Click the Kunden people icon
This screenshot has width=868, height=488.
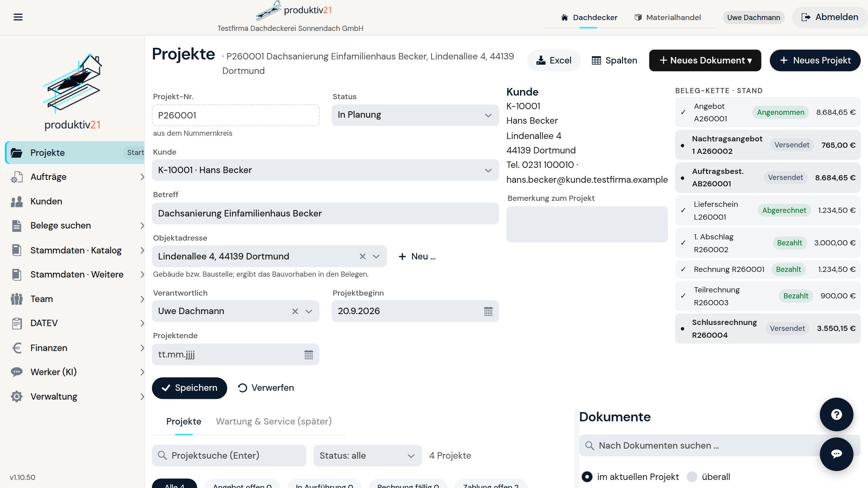[x=16, y=202]
